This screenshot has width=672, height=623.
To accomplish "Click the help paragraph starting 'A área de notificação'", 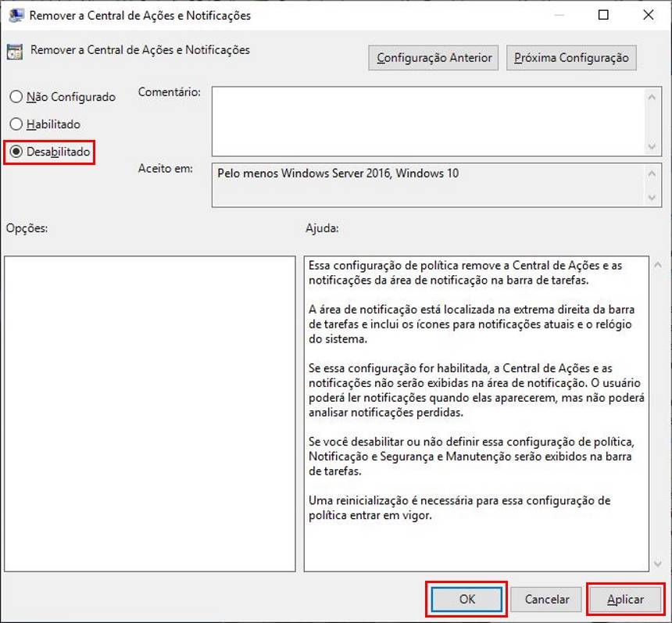I will point(471,324).
